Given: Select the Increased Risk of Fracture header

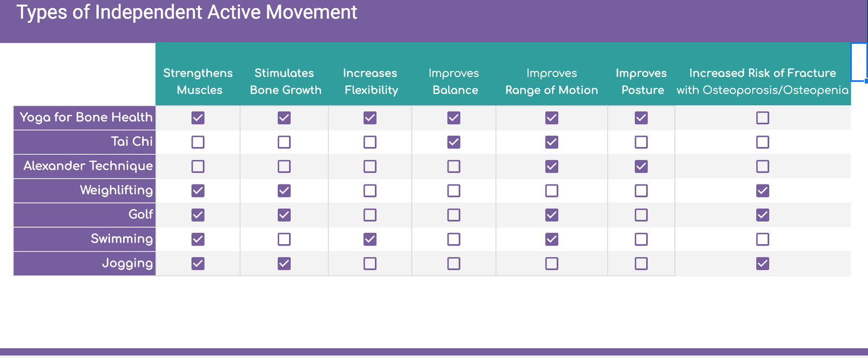Looking at the screenshot, I should click(762, 81).
